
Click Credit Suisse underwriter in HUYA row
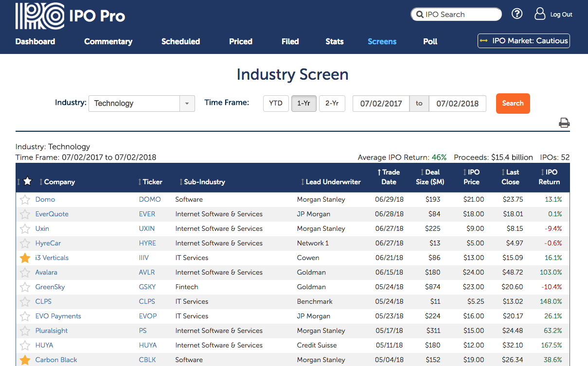point(318,345)
